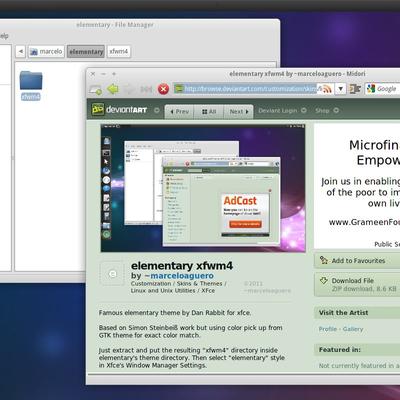
Task: Open marceloaguero's profile link
Action: pos(182,276)
